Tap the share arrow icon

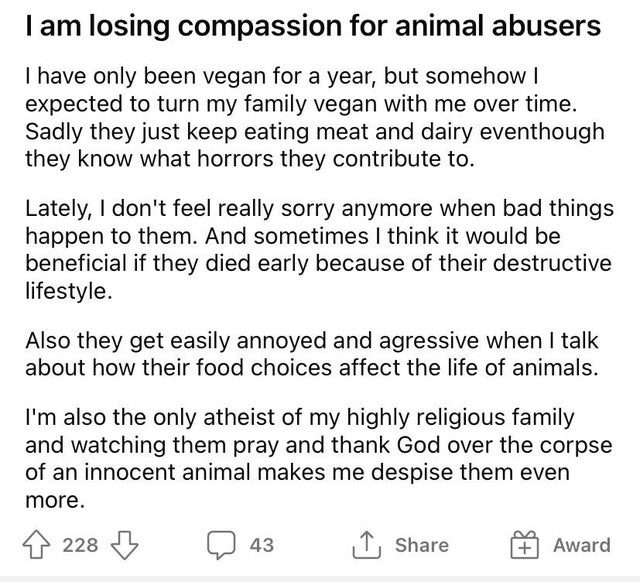click(x=367, y=544)
